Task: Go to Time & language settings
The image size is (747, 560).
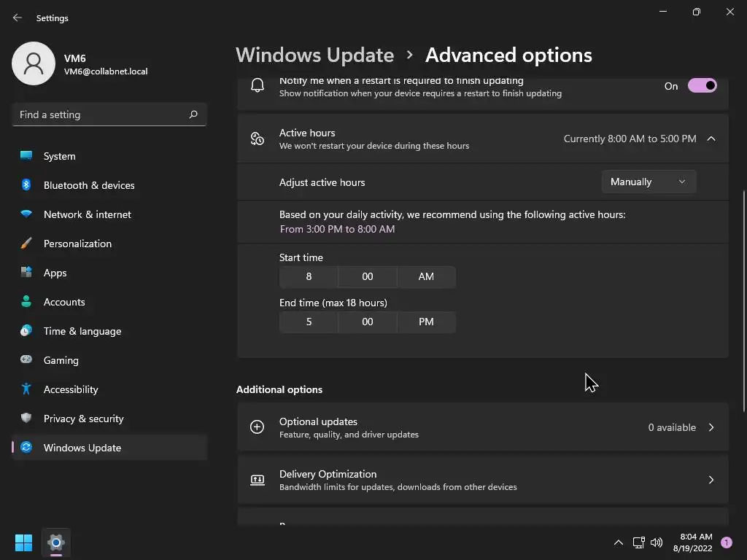Action: point(82,331)
